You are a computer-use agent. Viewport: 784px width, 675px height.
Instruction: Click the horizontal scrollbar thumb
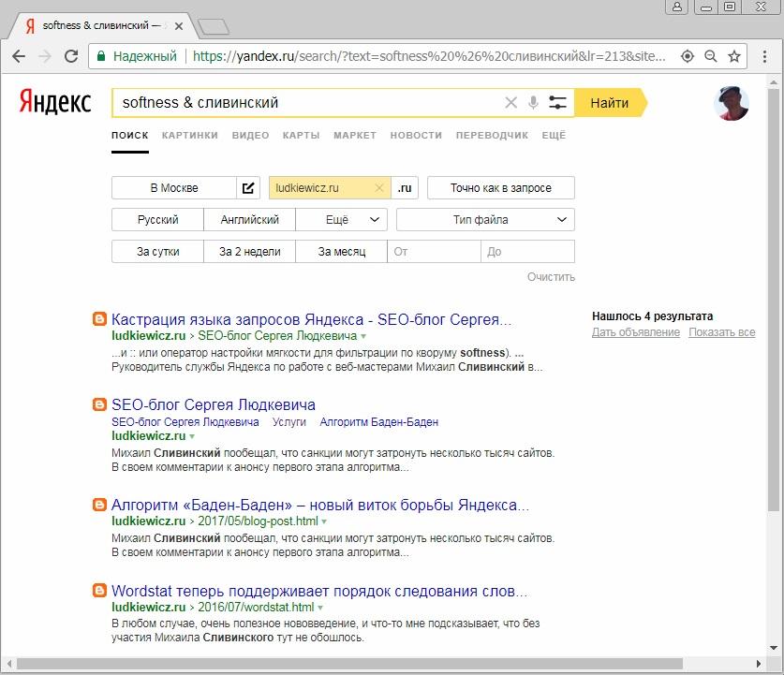click(350, 664)
